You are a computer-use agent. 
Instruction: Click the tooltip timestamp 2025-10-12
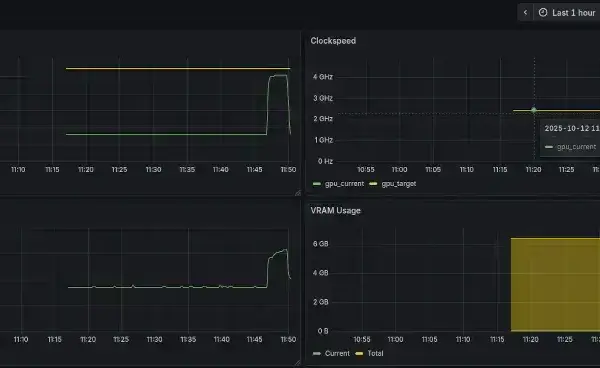tap(572, 129)
